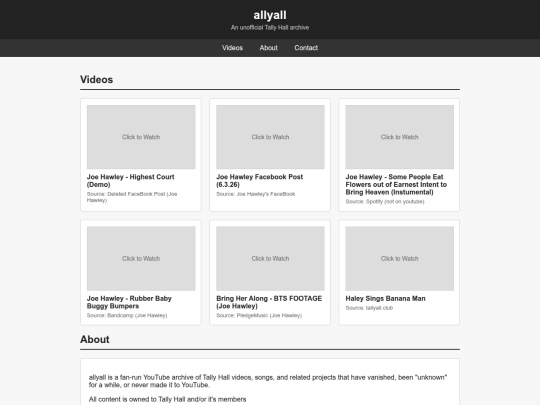Click the 'About' section heading
Image resolution: width=540 pixels, height=405 pixels.
coord(95,340)
